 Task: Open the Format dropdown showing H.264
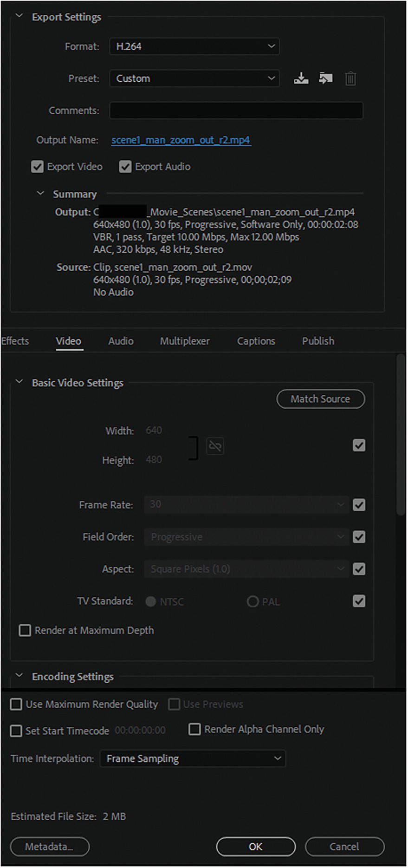click(194, 46)
